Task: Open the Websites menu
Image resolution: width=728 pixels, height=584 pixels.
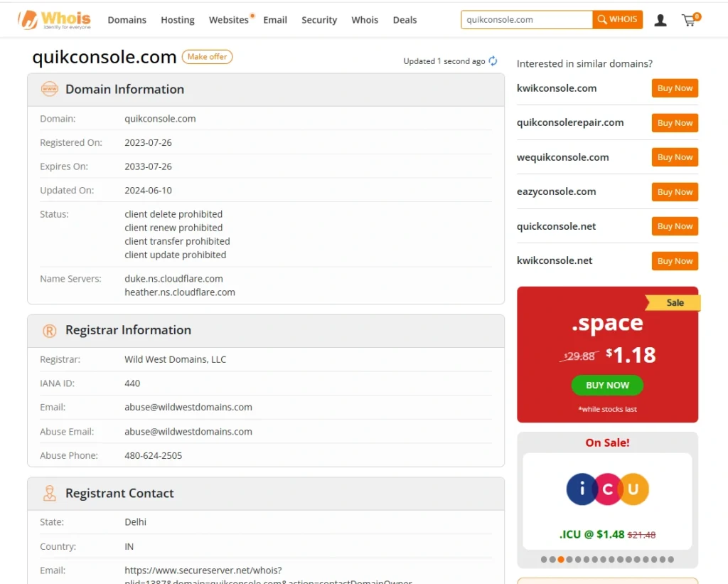Action: coord(228,20)
